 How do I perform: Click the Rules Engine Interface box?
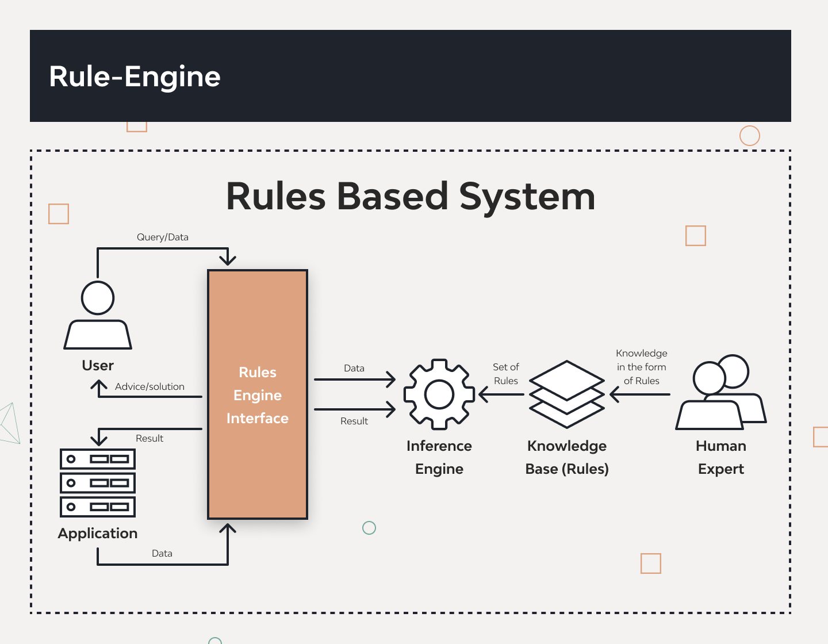click(258, 394)
